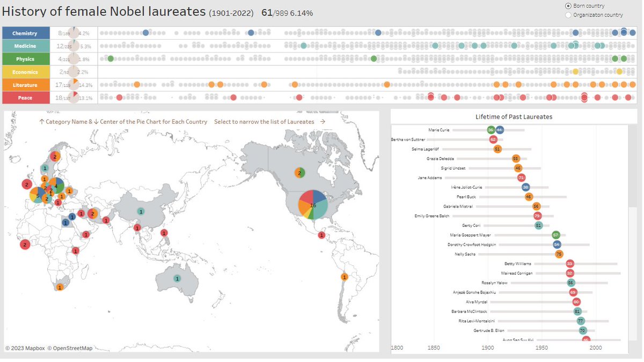Screen dimensions: 644x362
Task: Click Alva Myrdal's red circle labeled 80
Action: click(x=576, y=302)
